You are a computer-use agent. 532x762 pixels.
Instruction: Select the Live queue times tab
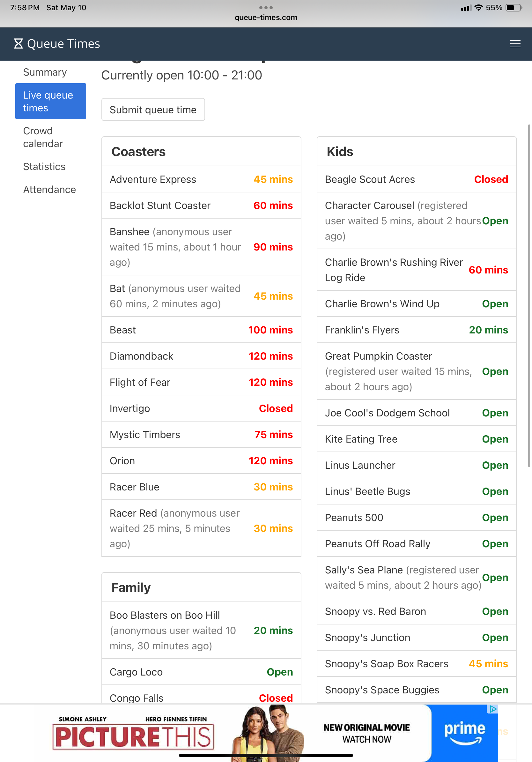50,101
